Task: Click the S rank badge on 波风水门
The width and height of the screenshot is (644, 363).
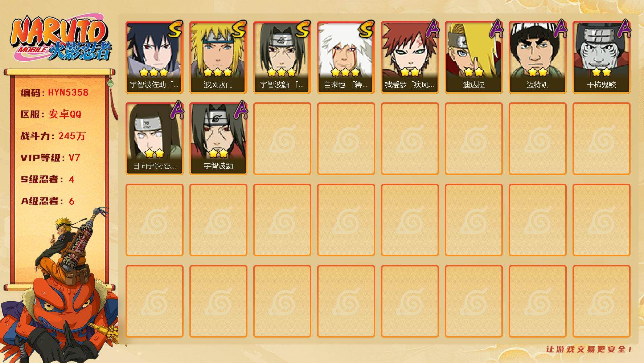Action: tap(238, 29)
